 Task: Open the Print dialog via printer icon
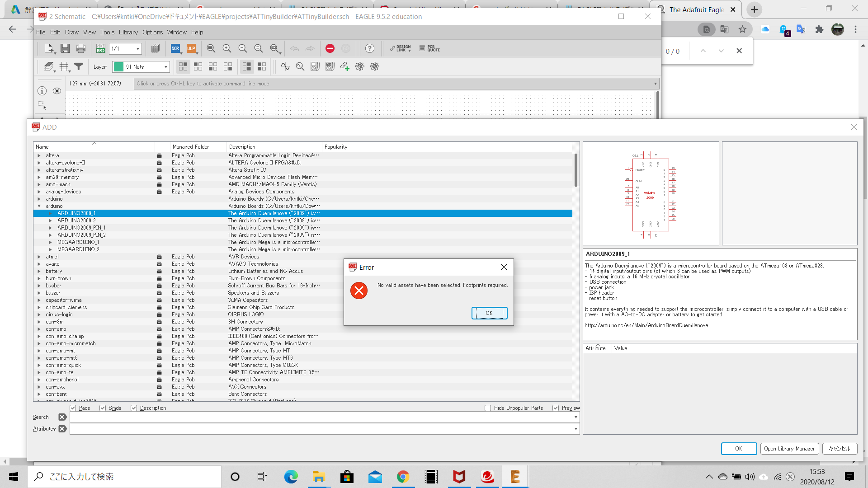point(81,48)
